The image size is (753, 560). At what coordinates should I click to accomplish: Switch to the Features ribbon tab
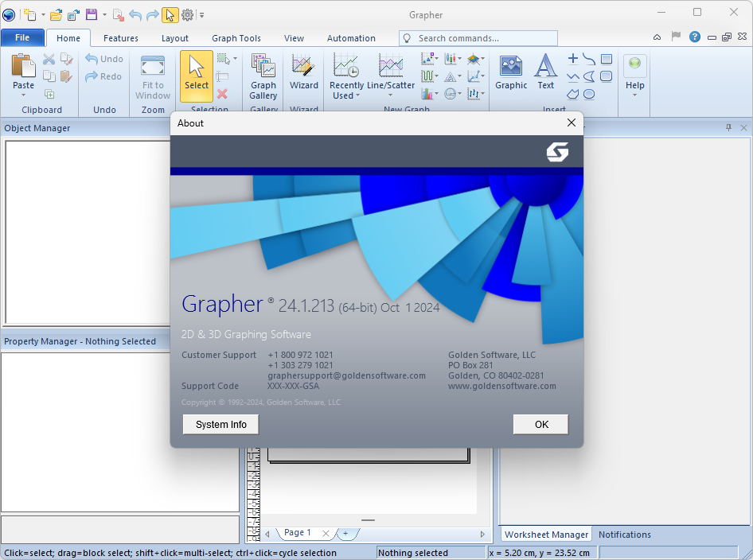120,38
